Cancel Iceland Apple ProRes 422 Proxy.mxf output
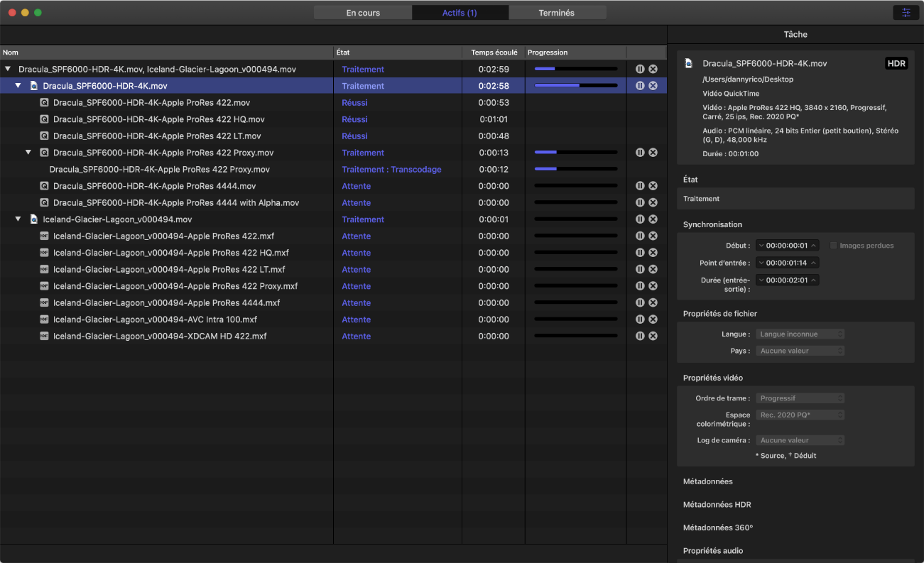This screenshot has width=924, height=563. pyautogui.click(x=653, y=286)
